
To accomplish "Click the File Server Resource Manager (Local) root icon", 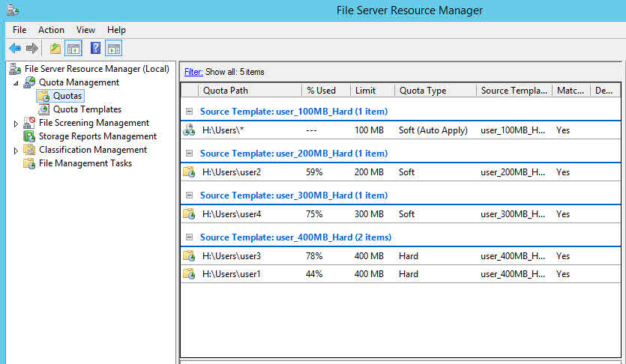I will [x=15, y=69].
